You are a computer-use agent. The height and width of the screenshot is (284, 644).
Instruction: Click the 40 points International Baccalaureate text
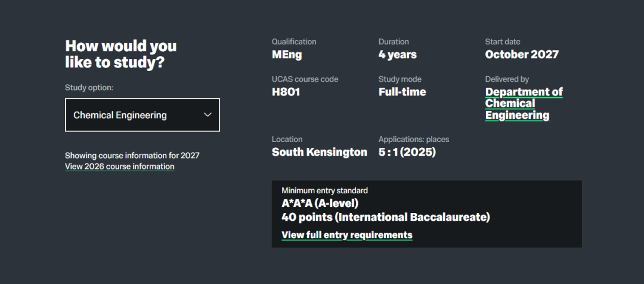(x=385, y=217)
